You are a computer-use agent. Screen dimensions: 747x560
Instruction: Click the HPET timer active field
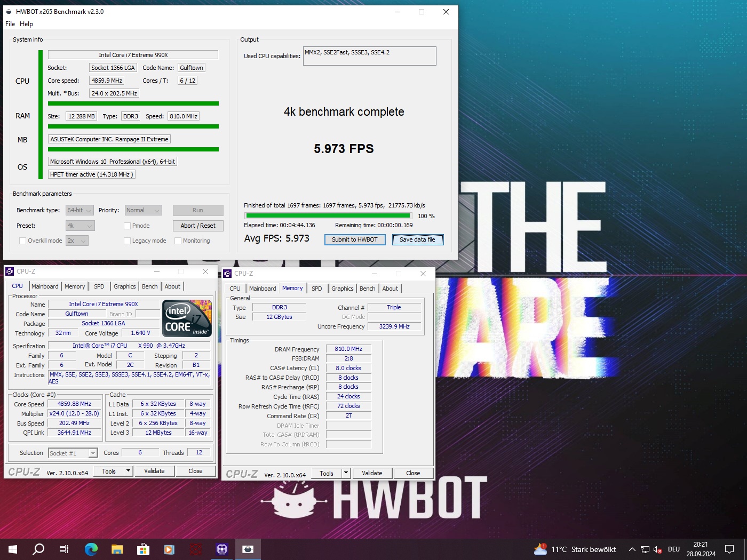point(91,174)
